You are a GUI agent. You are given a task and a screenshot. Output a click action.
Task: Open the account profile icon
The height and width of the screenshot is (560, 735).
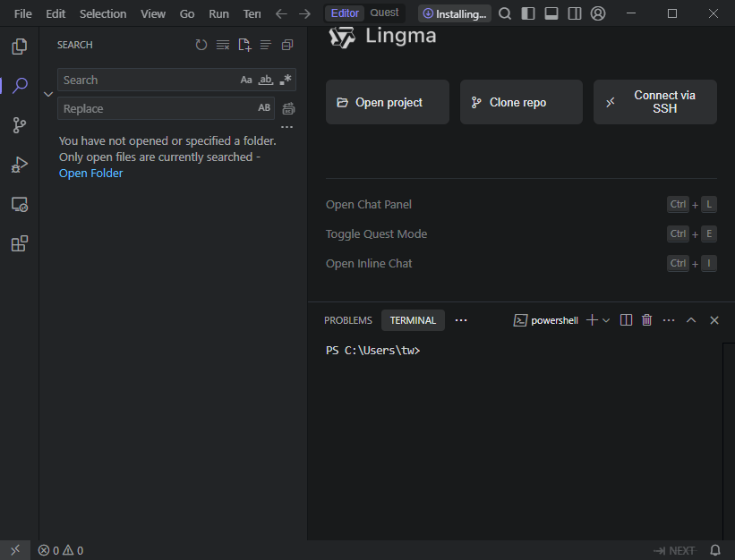[x=598, y=13]
